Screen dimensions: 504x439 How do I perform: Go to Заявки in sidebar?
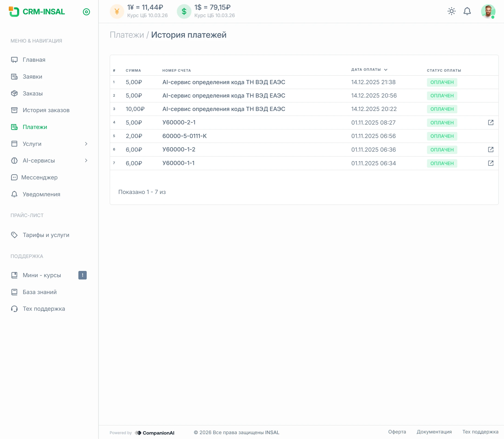point(32,77)
